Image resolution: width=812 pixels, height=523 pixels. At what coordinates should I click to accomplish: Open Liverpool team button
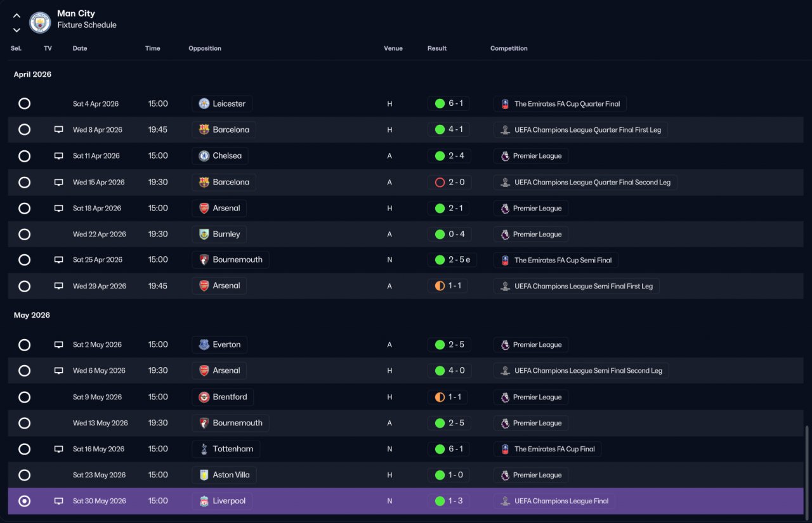point(222,501)
